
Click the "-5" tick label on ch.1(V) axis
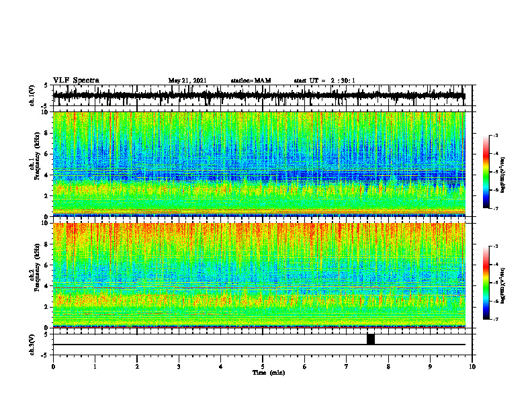[x=45, y=106]
